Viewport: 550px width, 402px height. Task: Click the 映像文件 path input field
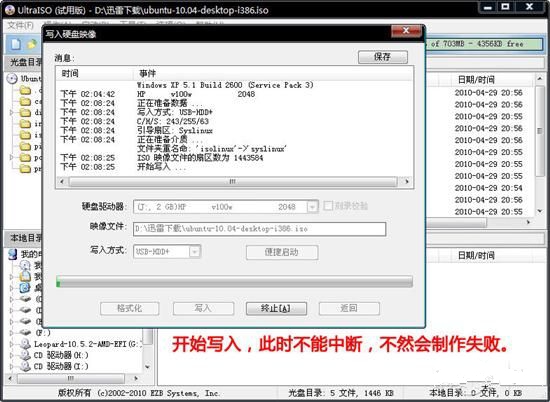click(x=260, y=229)
